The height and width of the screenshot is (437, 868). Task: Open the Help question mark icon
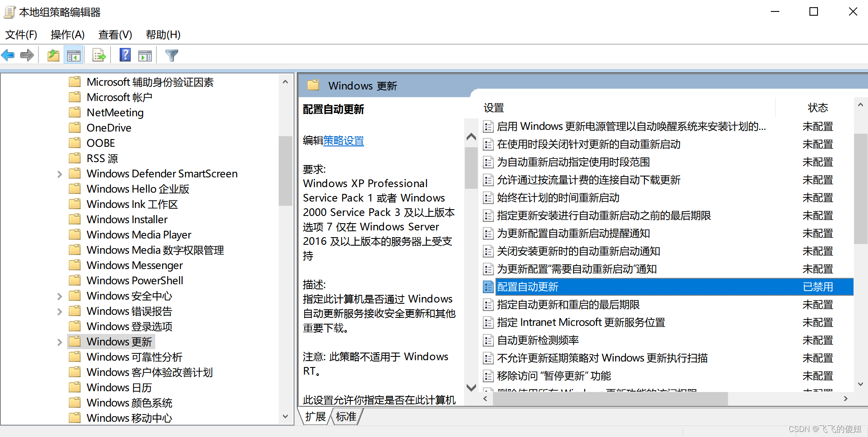pos(125,55)
